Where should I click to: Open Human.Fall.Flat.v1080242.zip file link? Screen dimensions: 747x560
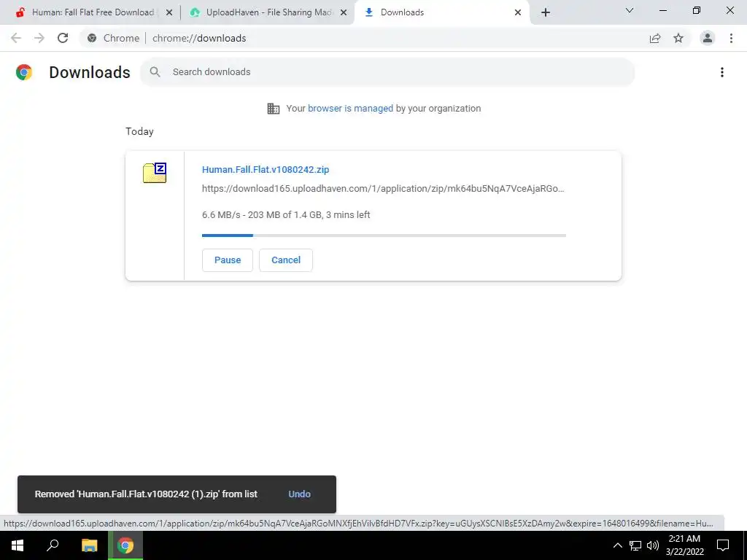pos(266,169)
